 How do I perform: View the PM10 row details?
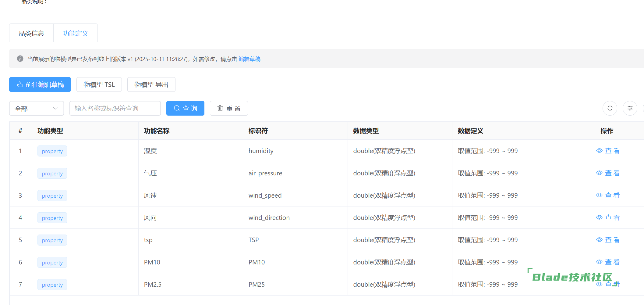click(608, 262)
